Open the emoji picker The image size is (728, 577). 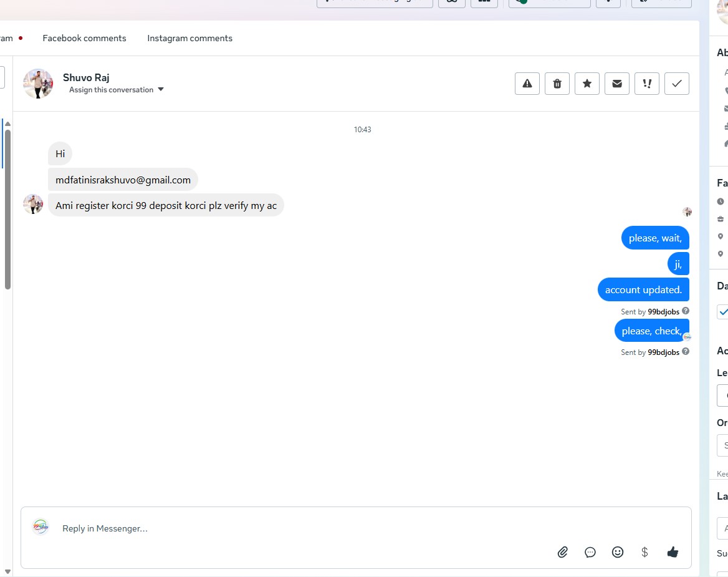coord(618,552)
